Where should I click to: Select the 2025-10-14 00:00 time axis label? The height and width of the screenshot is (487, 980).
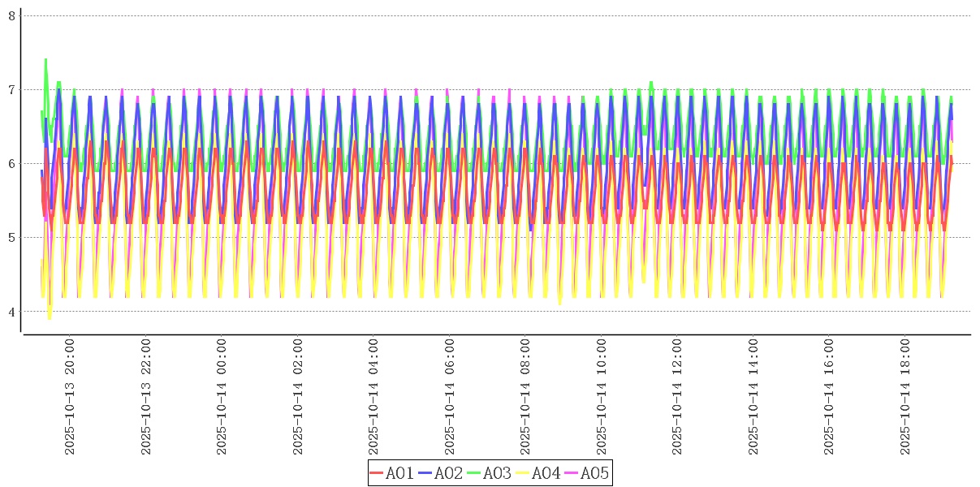(x=222, y=397)
